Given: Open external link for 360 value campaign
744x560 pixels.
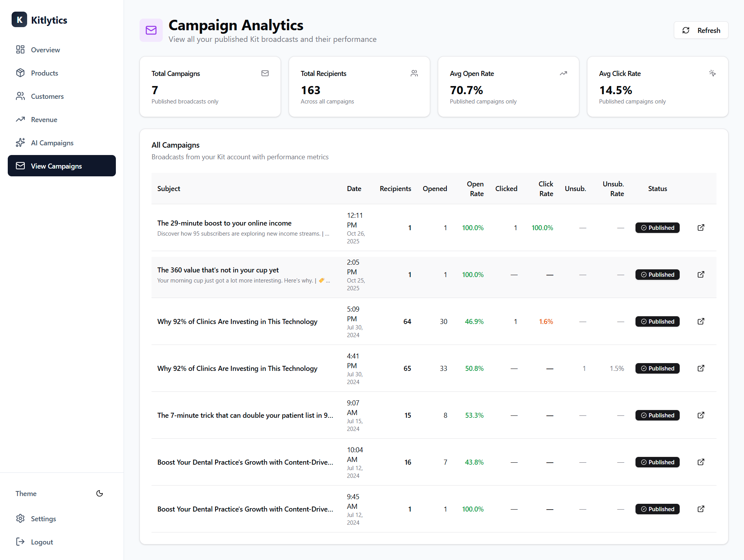Looking at the screenshot, I should 701,274.
